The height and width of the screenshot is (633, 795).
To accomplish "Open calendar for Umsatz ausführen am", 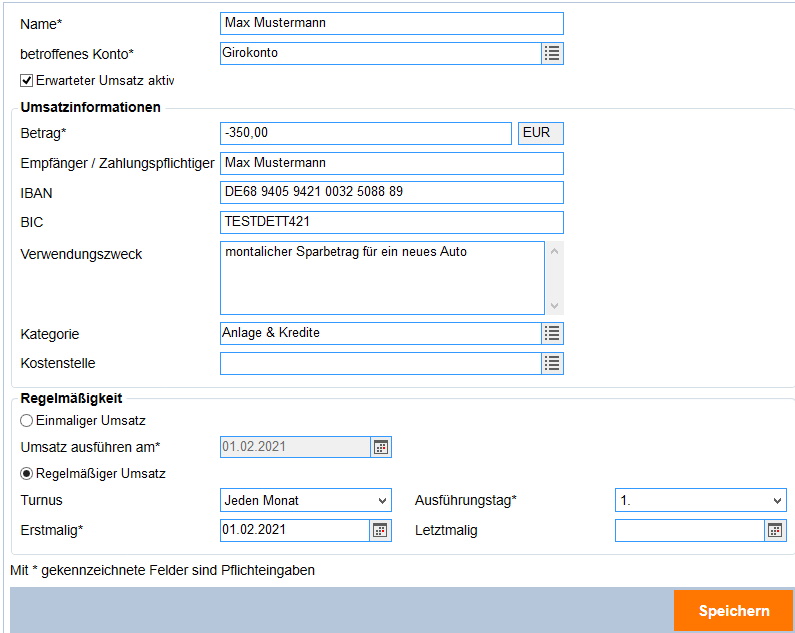I will tap(380, 447).
